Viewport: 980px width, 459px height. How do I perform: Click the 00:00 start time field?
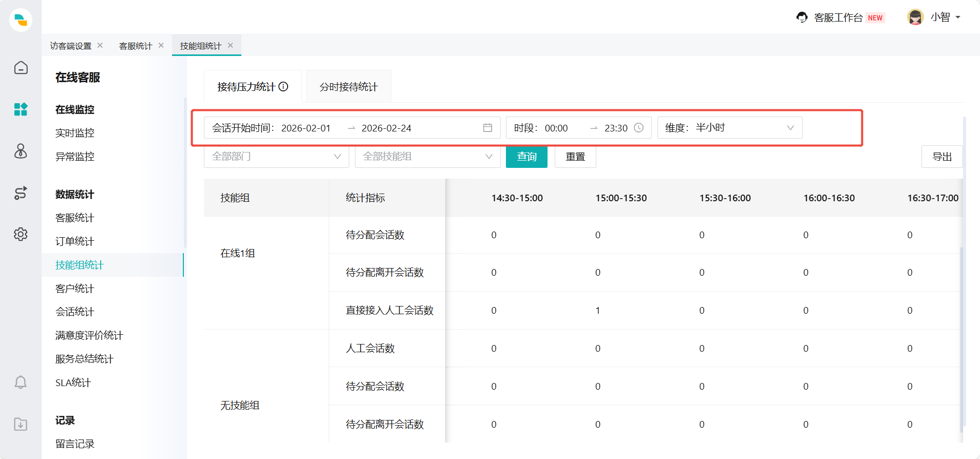coord(557,128)
